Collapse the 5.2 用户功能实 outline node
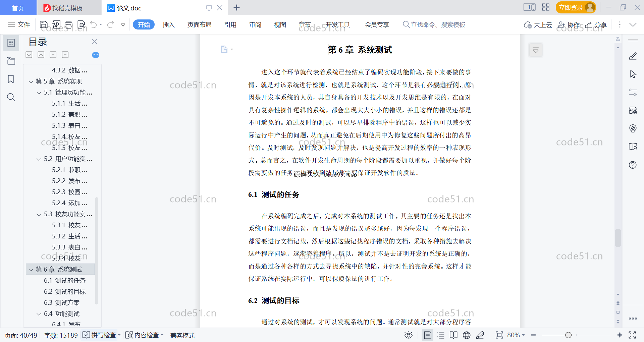This screenshot has width=644, height=342. (39, 159)
